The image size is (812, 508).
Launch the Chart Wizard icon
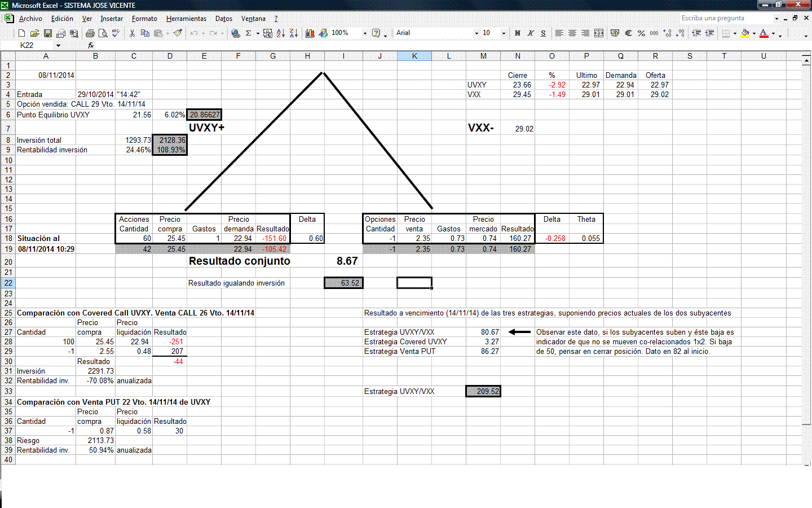click(x=310, y=33)
